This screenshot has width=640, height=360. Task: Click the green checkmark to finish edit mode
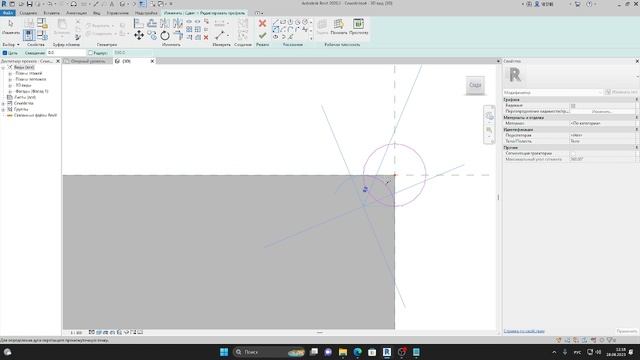point(262,36)
